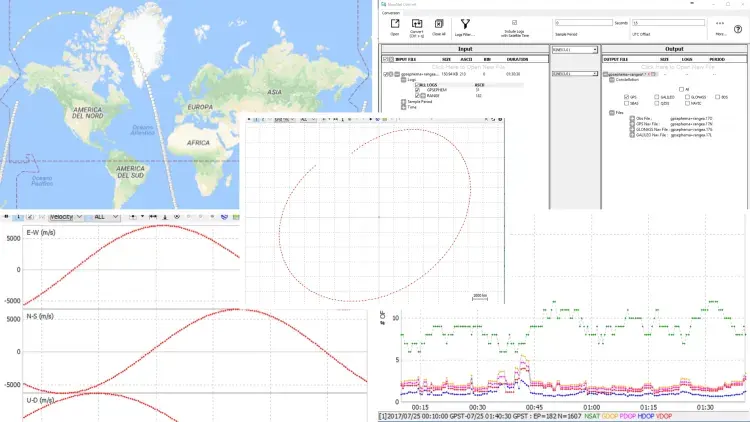Click the options gear in the ground track plot toolbar
This screenshot has width=750, height=422.
click(x=500, y=119)
